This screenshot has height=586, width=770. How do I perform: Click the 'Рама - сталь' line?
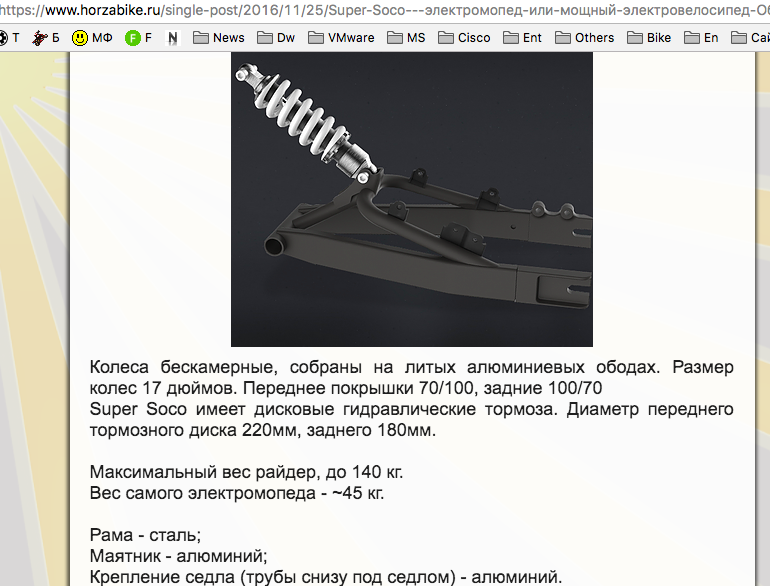point(145,535)
